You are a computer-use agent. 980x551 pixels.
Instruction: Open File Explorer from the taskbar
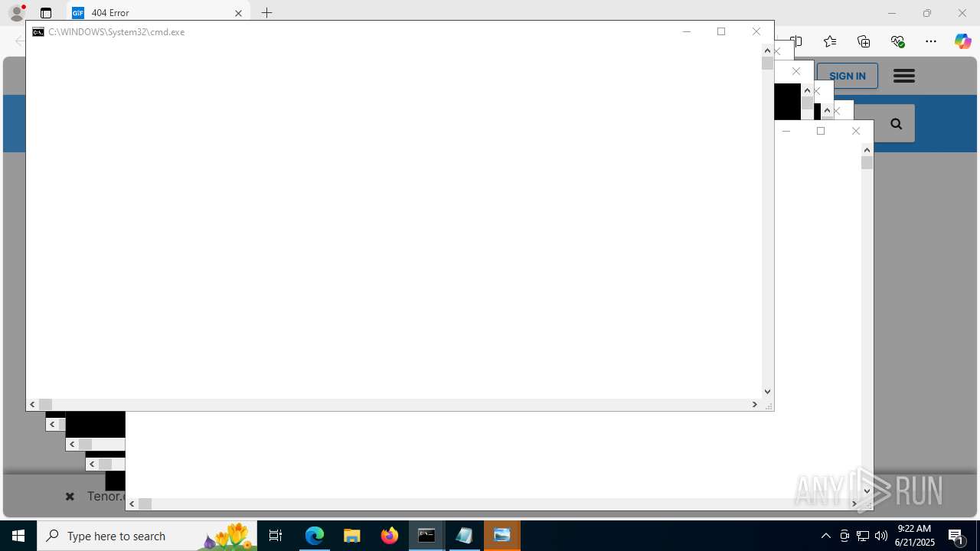351,536
